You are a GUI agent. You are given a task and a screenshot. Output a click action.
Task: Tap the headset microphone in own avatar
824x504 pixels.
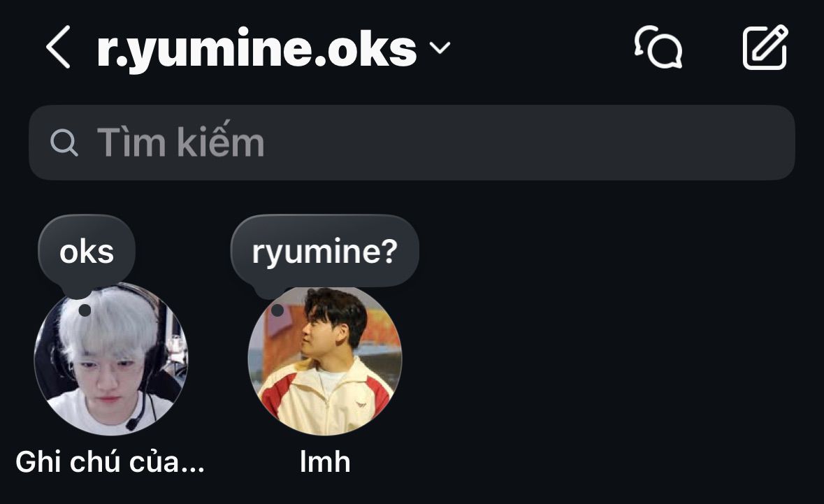(x=132, y=424)
